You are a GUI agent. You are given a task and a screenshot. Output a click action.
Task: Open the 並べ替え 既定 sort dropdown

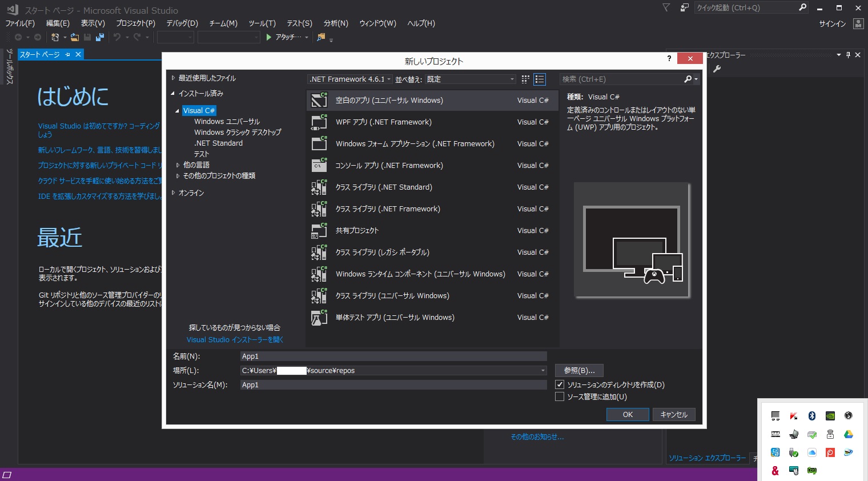pos(471,79)
